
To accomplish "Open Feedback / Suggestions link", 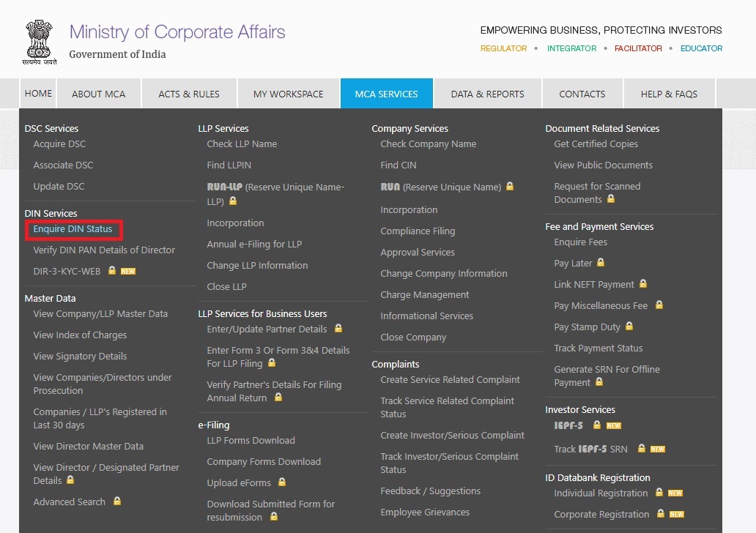I will tap(431, 491).
